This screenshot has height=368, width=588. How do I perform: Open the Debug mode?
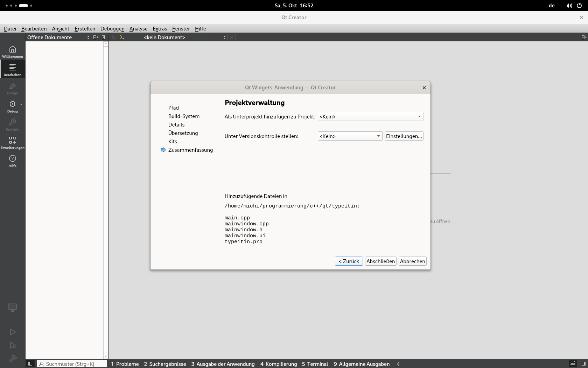[13, 106]
